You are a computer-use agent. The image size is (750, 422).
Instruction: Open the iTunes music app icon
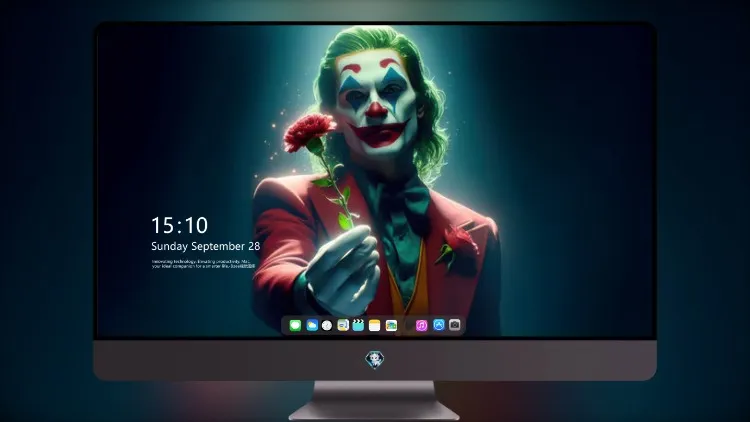[x=421, y=326]
